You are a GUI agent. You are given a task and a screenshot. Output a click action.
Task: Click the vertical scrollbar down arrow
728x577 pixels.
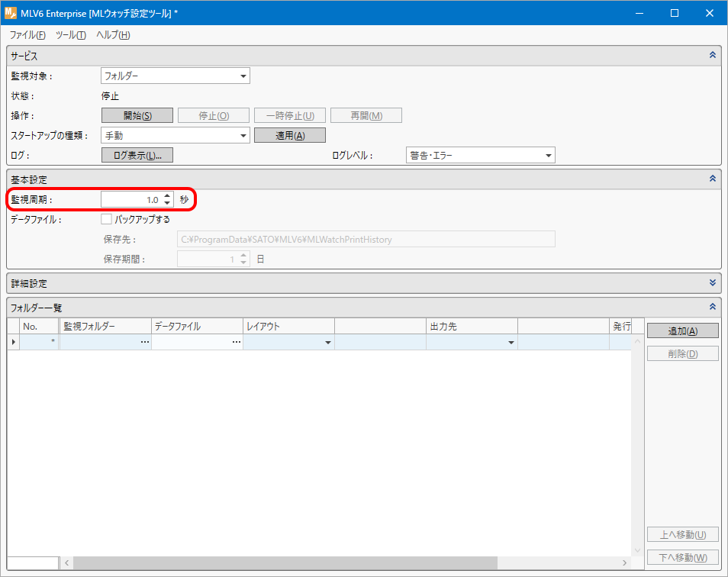pyautogui.click(x=637, y=550)
